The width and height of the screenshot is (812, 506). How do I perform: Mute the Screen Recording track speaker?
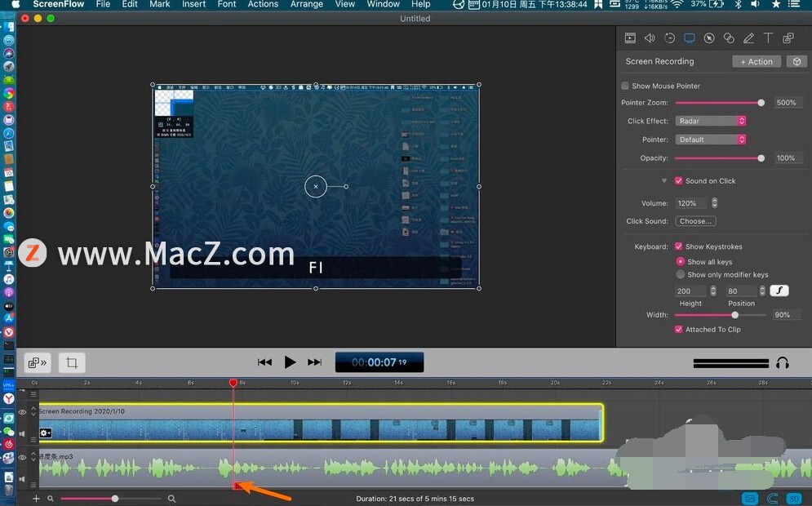click(x=22, y=433)
